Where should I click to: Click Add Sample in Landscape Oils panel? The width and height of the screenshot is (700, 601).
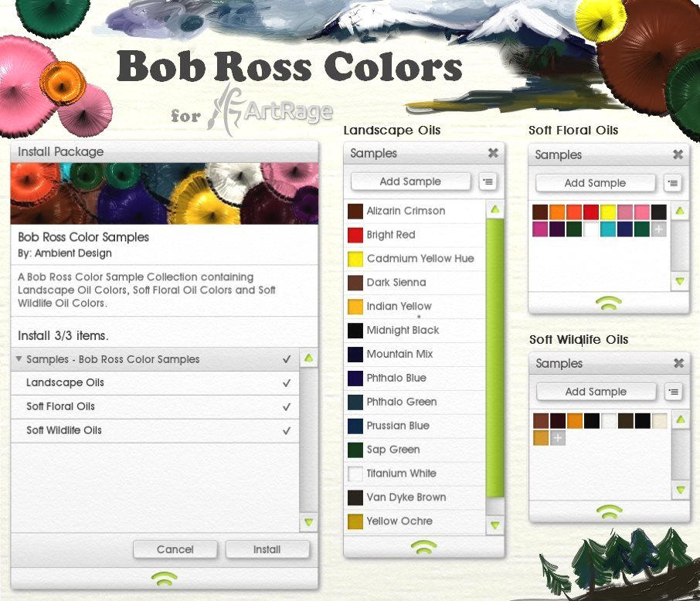[410, 182]
